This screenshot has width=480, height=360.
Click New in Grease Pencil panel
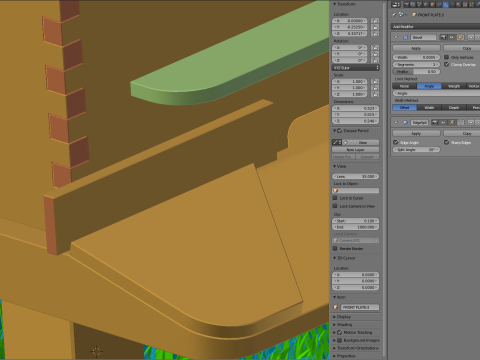[362, 142]
